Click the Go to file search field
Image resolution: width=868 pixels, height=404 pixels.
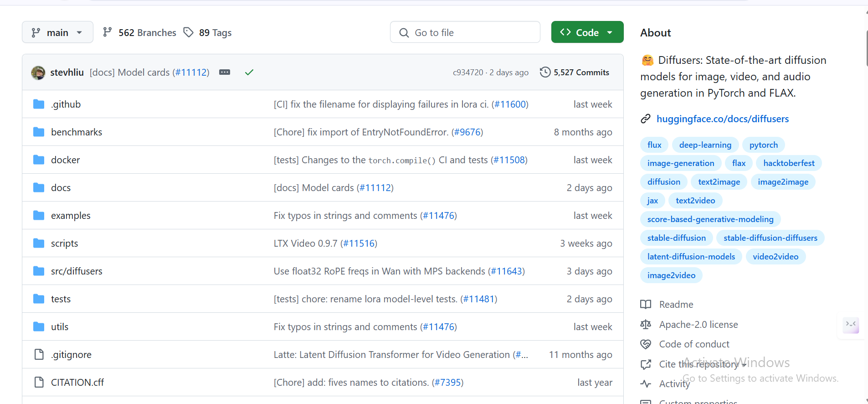(465, 32)
